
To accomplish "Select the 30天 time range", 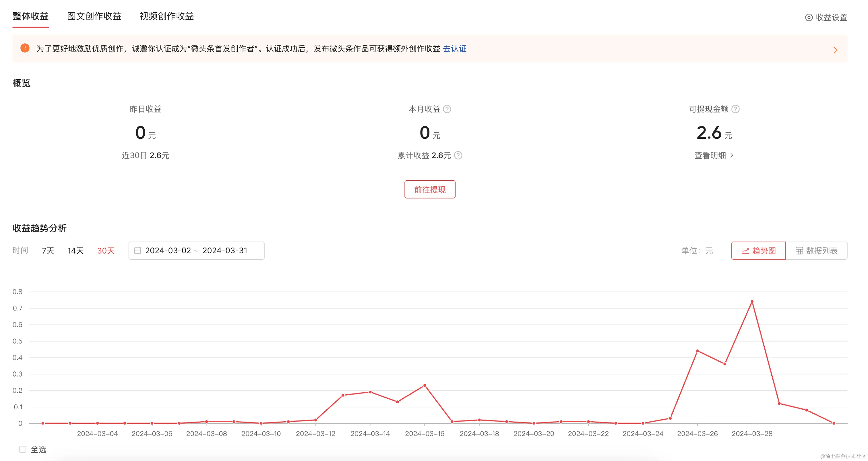I will tap(106, 250).
